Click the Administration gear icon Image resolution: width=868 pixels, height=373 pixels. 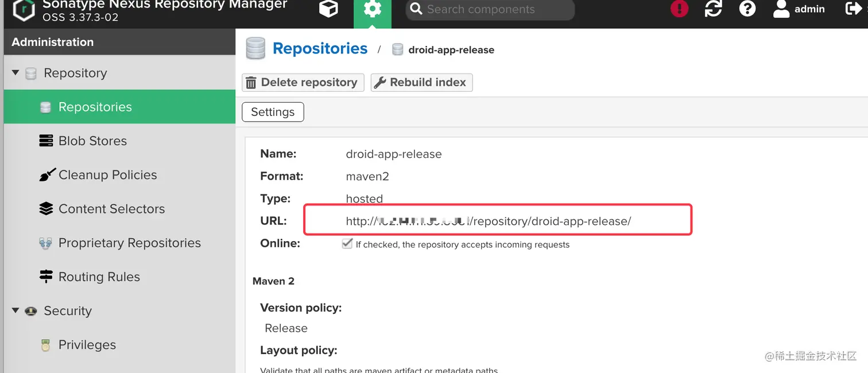coord(372,9)
